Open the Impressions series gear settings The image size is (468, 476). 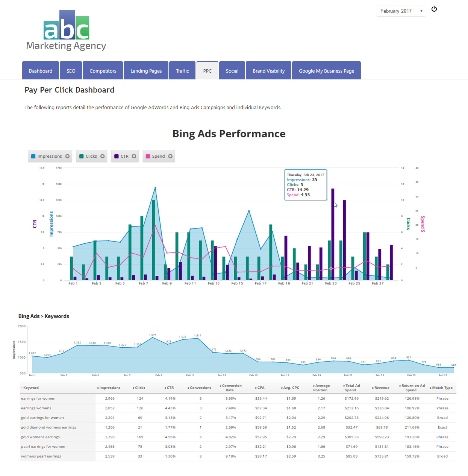coord(68,156)
